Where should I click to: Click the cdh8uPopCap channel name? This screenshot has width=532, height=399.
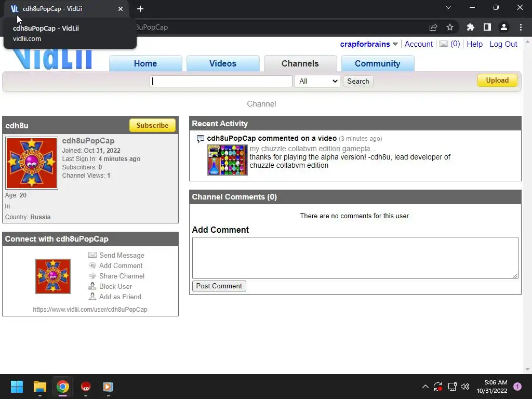click(88, 140)
